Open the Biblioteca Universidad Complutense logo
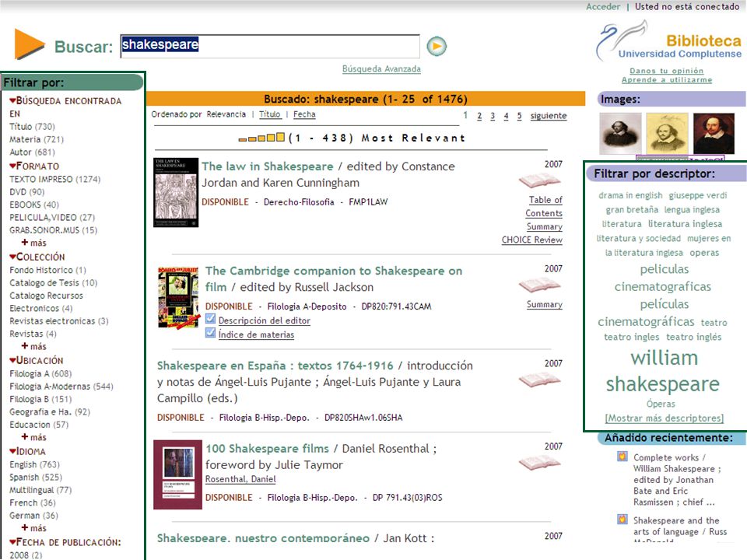The image size is (747, 560). tap(668, 40)
